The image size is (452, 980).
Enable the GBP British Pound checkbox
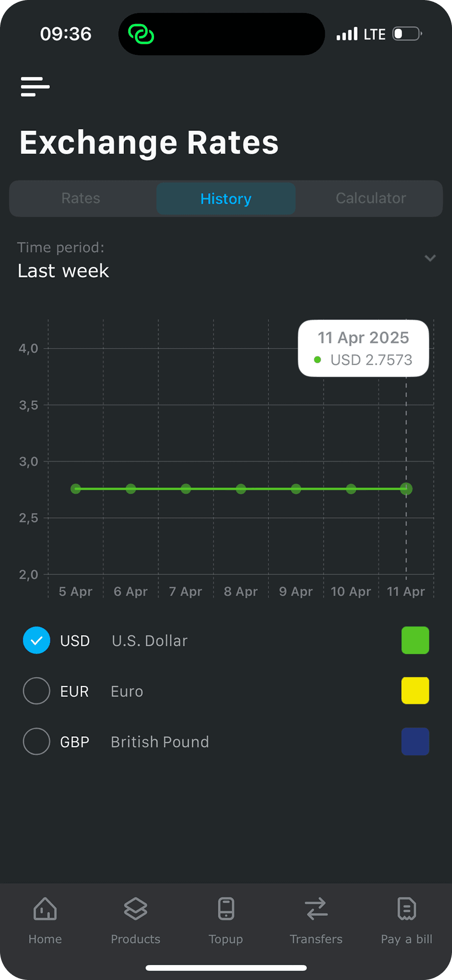click(37, 741)
